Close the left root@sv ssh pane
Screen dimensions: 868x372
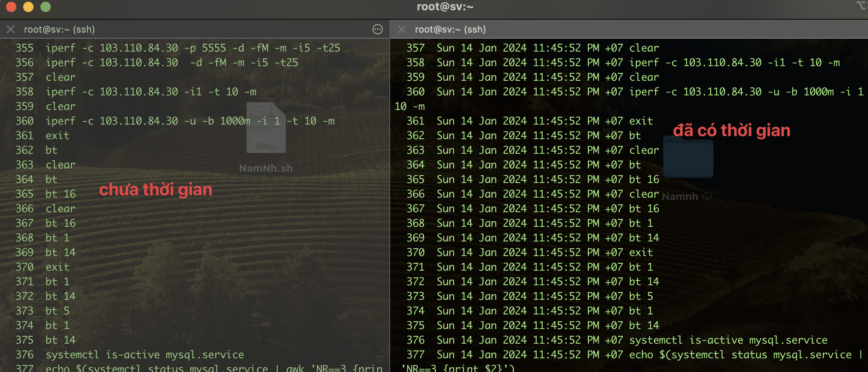(11, 29)
